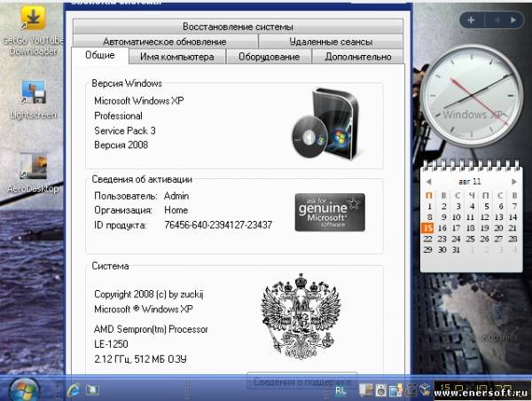This screenshot has width=532, height=401.
Task: Go to the previous month in the calendar gadget
Action: [428, 182]
